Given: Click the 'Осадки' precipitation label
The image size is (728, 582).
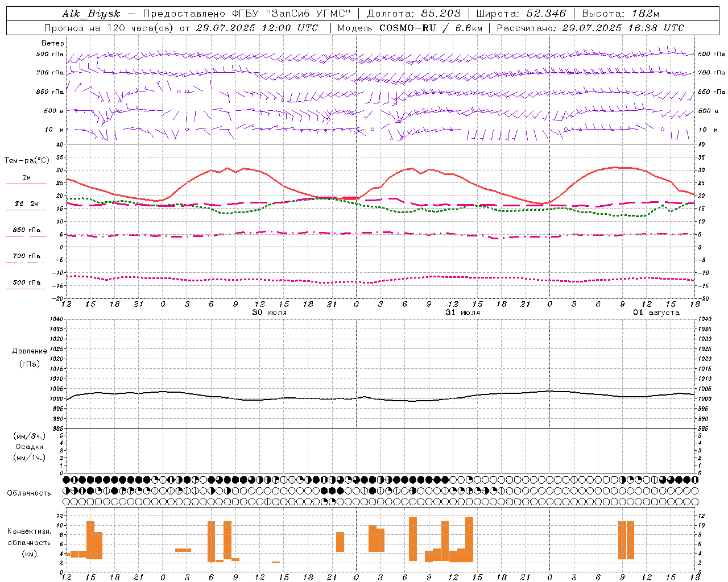Looking at the screenshot, I should (x=30, y=447).
